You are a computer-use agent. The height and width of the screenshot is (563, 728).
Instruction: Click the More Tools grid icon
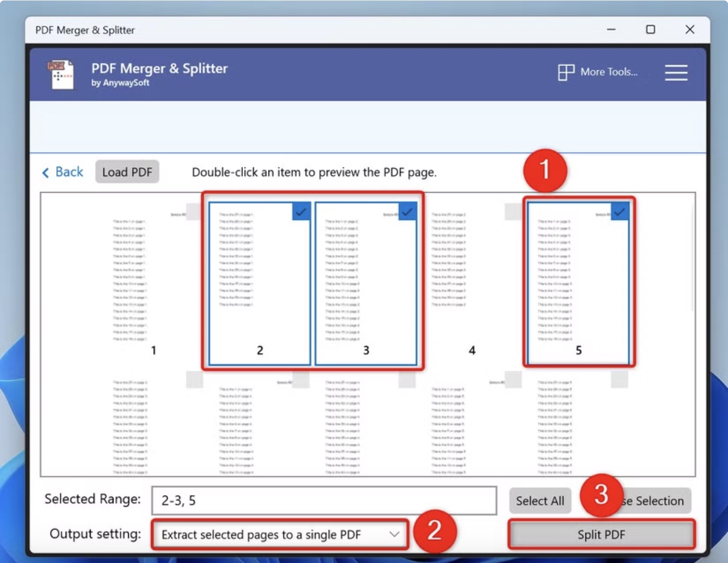(x=566, y=72)
